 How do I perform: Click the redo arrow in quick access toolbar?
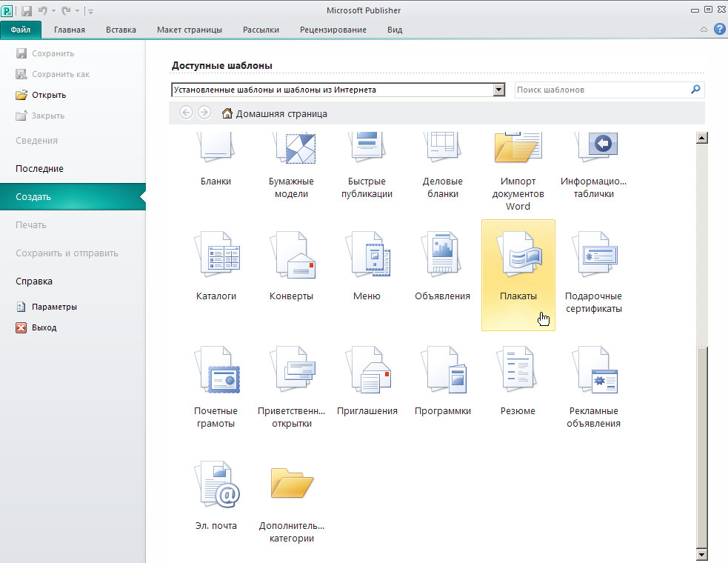tap(67, 10)
